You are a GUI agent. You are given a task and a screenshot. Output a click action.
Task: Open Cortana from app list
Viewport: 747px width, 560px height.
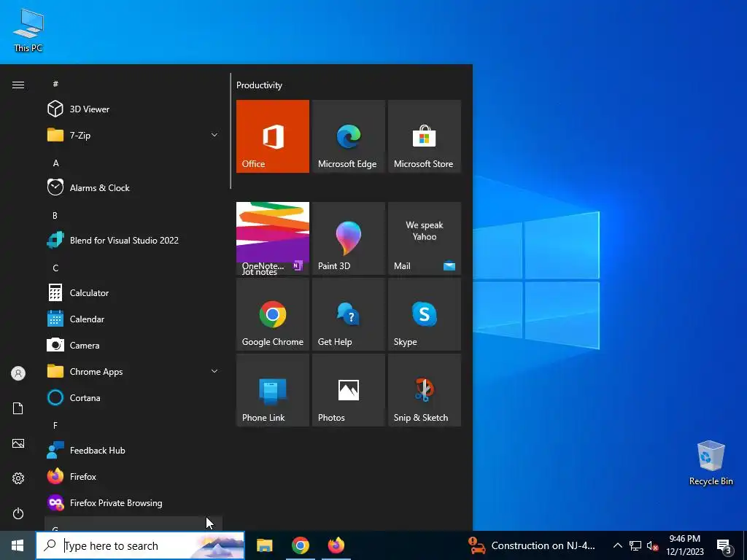click(133, 397)
